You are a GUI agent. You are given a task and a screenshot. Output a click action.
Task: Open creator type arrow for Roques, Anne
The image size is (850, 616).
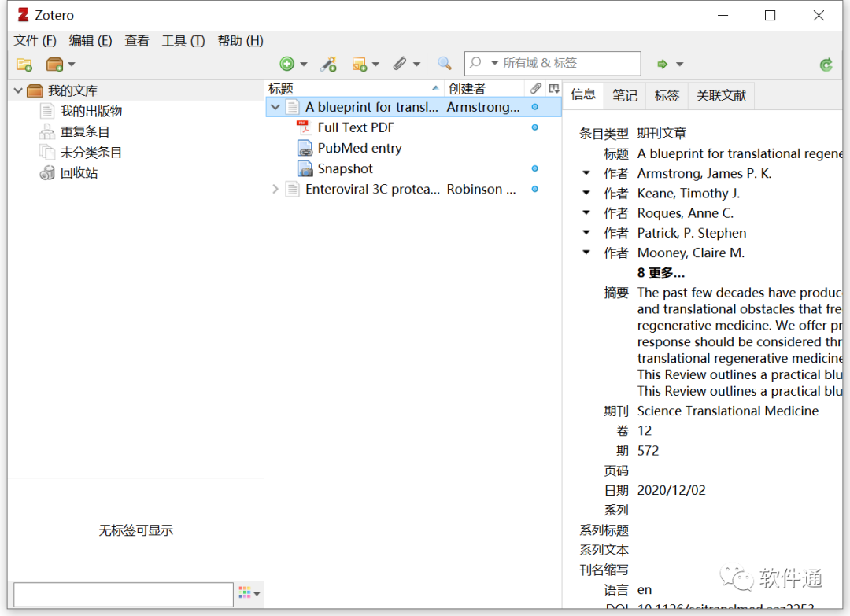point(586,213)
